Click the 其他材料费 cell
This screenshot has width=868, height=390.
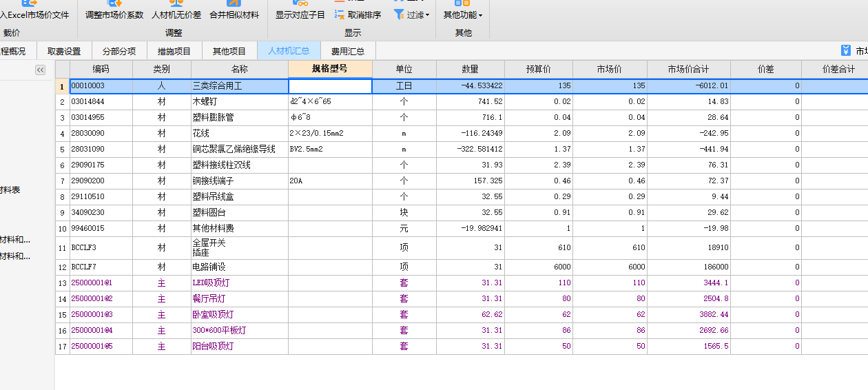point(240,229)
